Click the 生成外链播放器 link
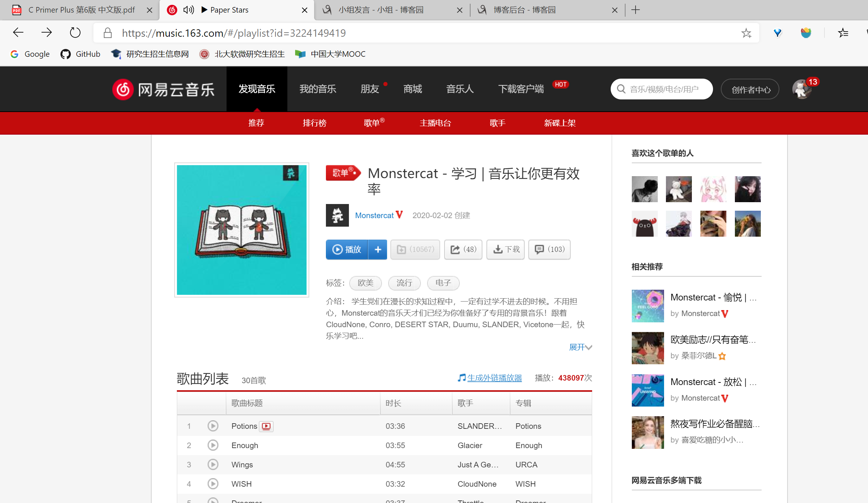Viewport: 868px width, 503px height. (494, 378)
